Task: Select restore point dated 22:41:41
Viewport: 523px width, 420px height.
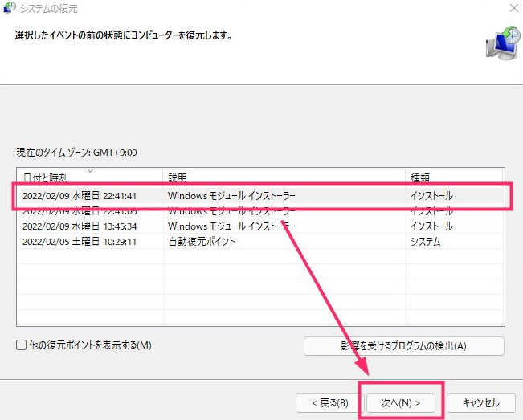Action: click(260, 196)
